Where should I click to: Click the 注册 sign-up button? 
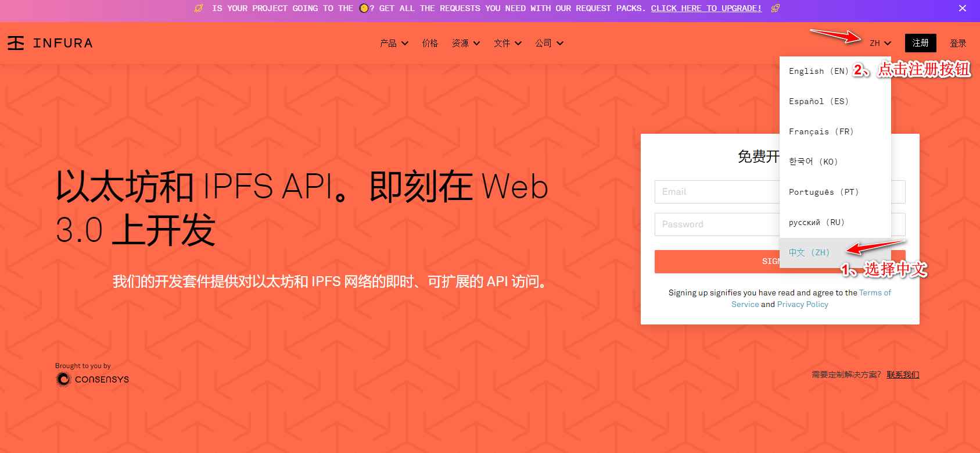point(920,43)
